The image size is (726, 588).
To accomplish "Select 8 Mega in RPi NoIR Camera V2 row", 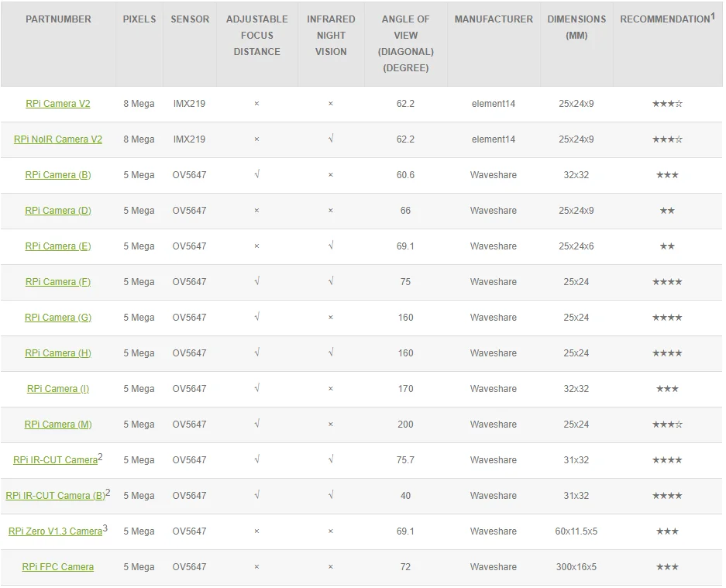I will (x=139, y=139).
